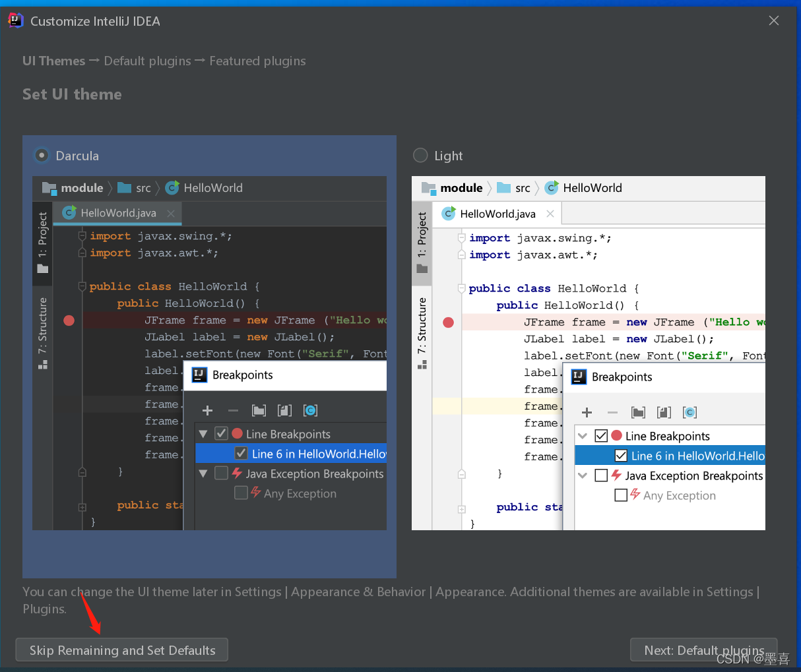Click Breakpoints dialog logo icon in Light preview

[x=579, y=377]
